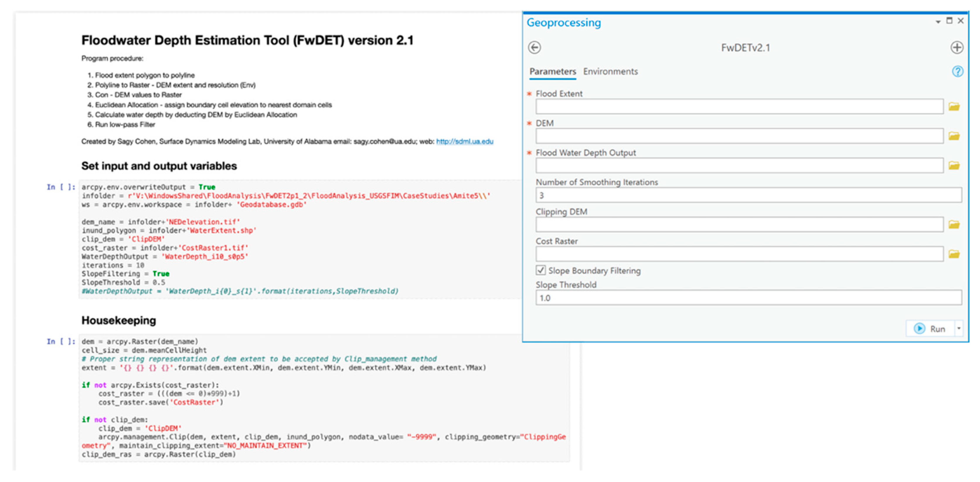This screenshot has width=980, height=482.
Task: Open the sdml.ua.edu hyperlink
Action: tap(465, 142)
